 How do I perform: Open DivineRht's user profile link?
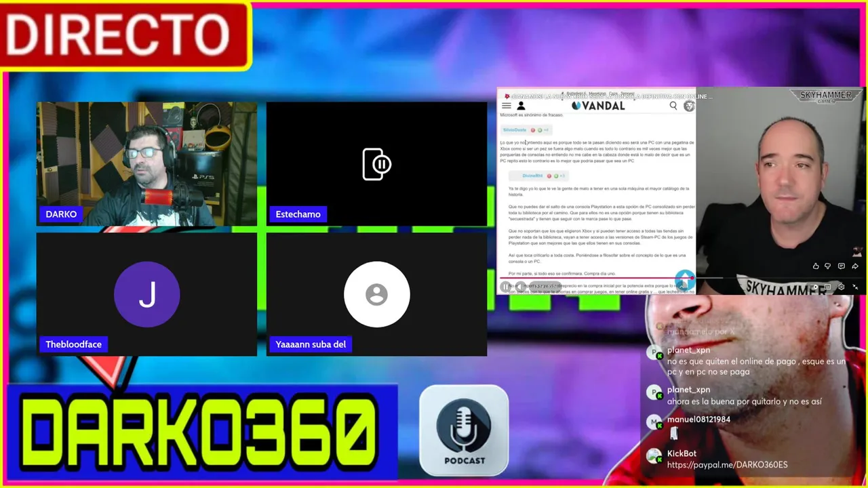[533, 176]
